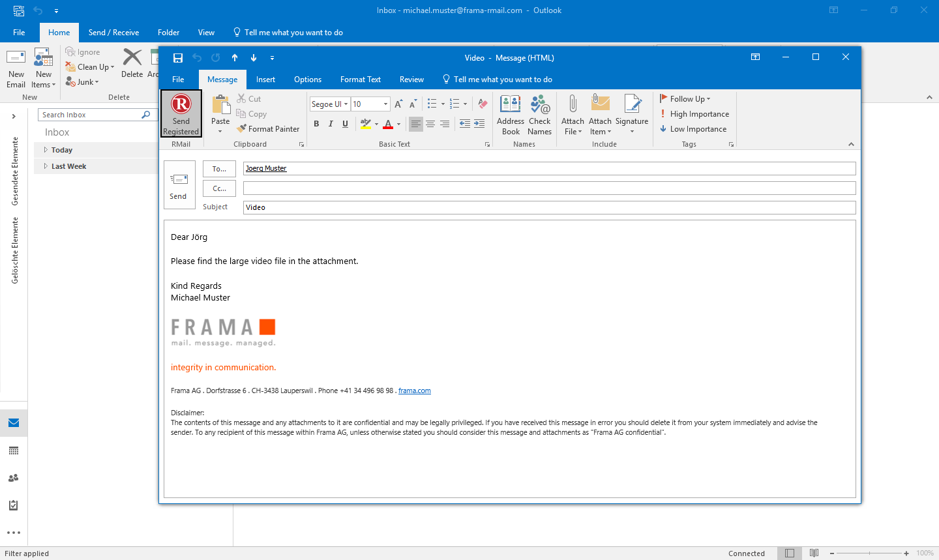The height and width of the screenshot is (560, 939).
Task: Activate the Format Painter tool
Action: pos(268,129)
